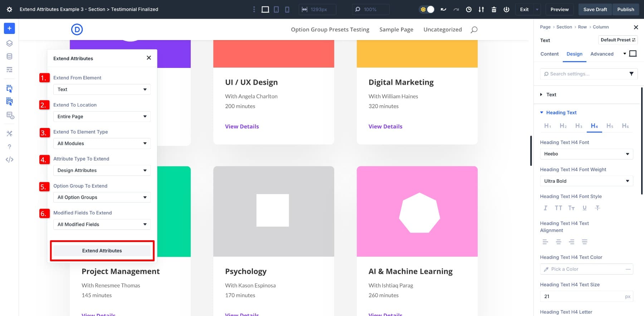The image size is (644, 316).
Task: Open the Layers panel icon in sidebar
Action: click(x=9, y=43)
